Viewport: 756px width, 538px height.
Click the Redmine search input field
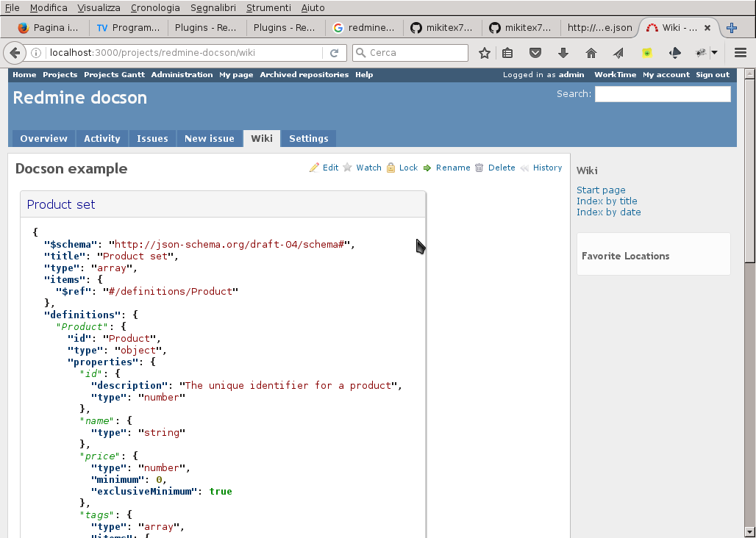pyautogui.click(x=663, y=94)
